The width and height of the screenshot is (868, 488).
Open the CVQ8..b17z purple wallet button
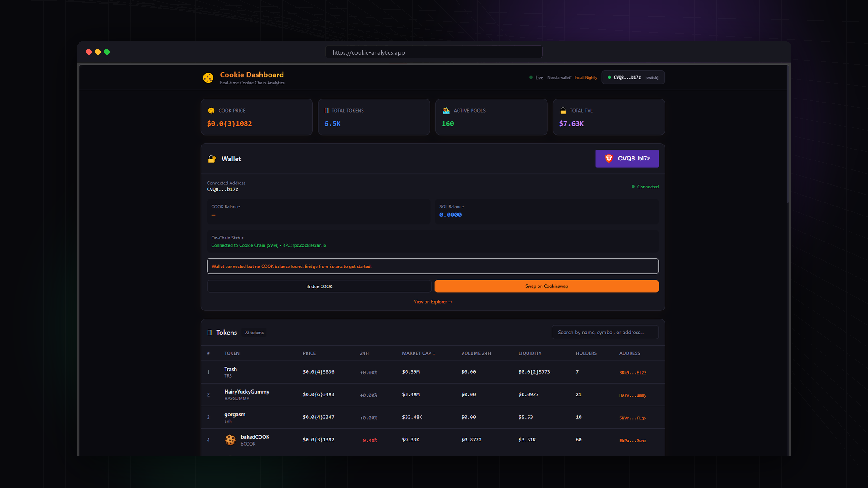(627, 159)
